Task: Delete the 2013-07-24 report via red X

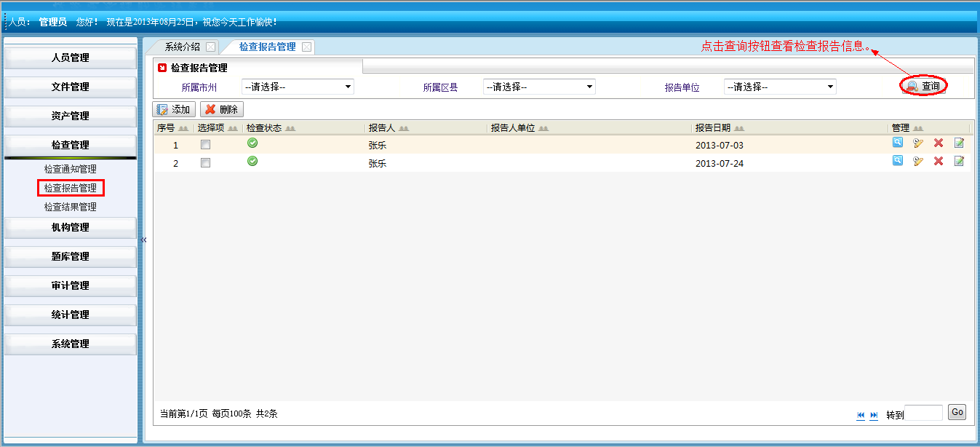Action: pyautogui.click(x=939, y=162)
